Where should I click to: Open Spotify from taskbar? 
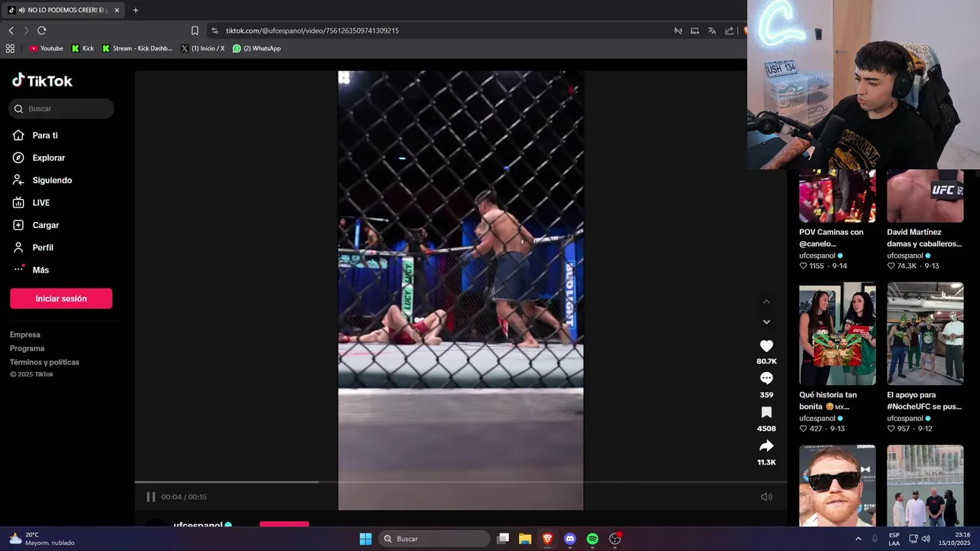593,539
